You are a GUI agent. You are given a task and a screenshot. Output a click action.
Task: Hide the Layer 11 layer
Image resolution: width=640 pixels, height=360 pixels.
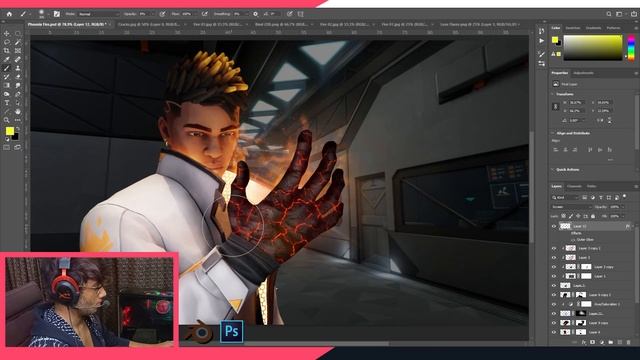554,226
